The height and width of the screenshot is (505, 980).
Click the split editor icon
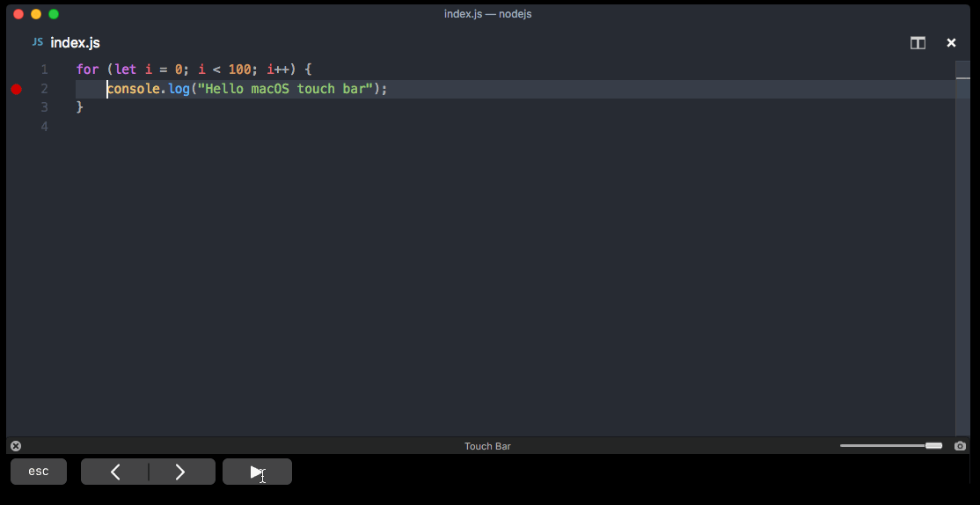point(918,43)
